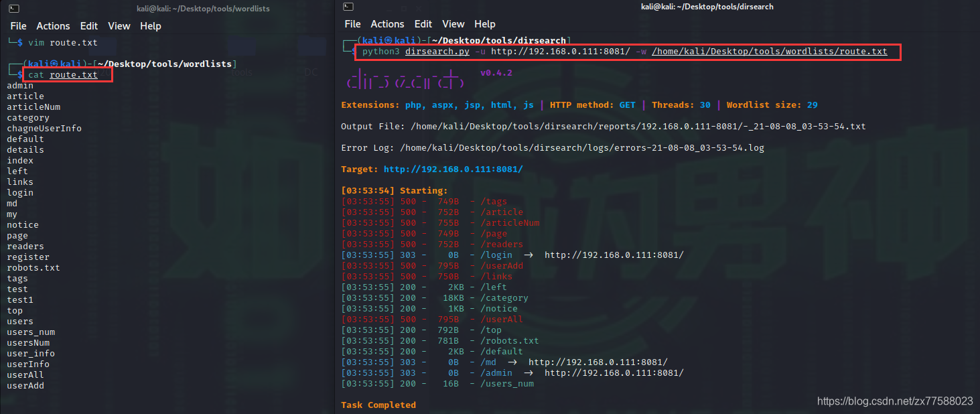
Task: Click the 'vim route.txt' command line
Action: (63, 43)
